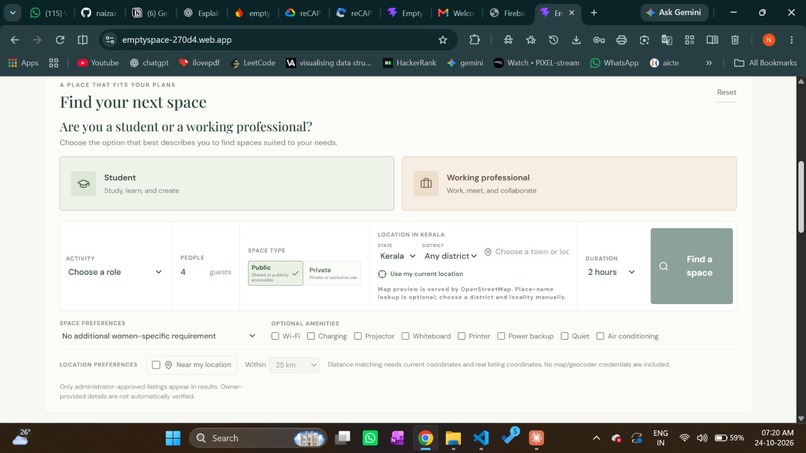Check the Printer amenity checkbox
Screen dimensions: 806x453
462,336
